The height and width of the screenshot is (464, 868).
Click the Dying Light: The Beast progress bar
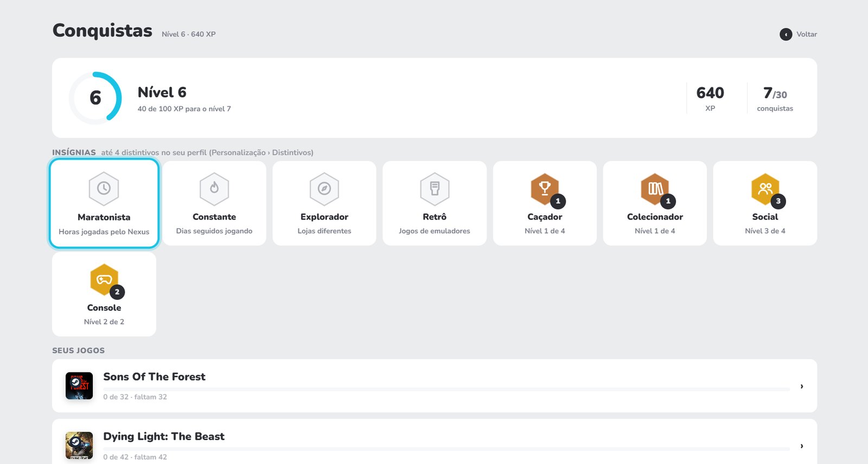[446, 449]
